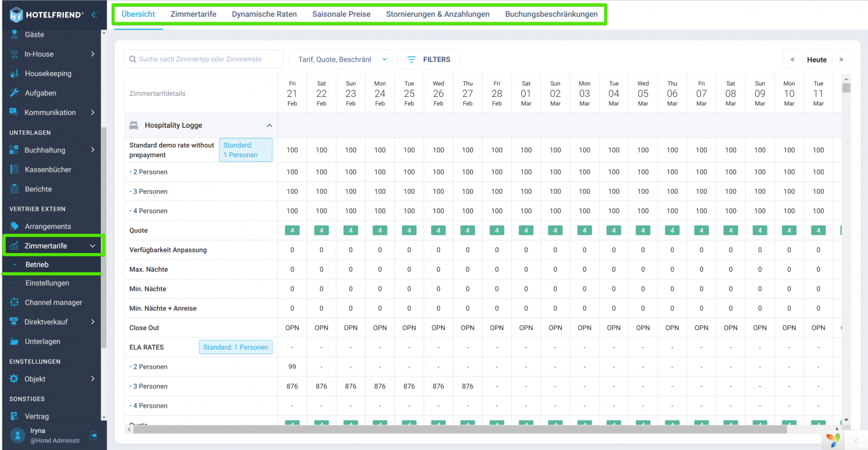Screen dimensions: 868x450
Task: Click logout arrow icon next to Iryna
Action: [x=93, y=435]
